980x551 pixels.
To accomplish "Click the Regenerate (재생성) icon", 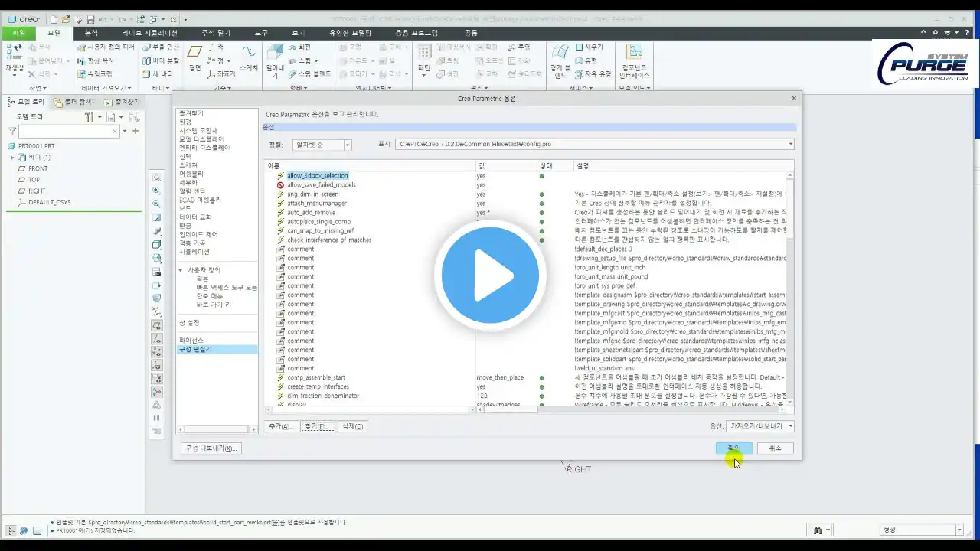I will coord(15,58).
